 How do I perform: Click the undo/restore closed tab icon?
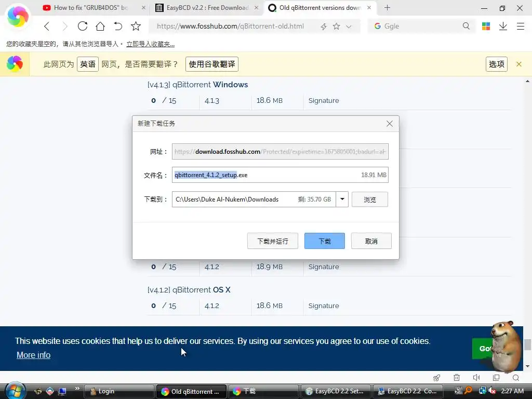118,26
